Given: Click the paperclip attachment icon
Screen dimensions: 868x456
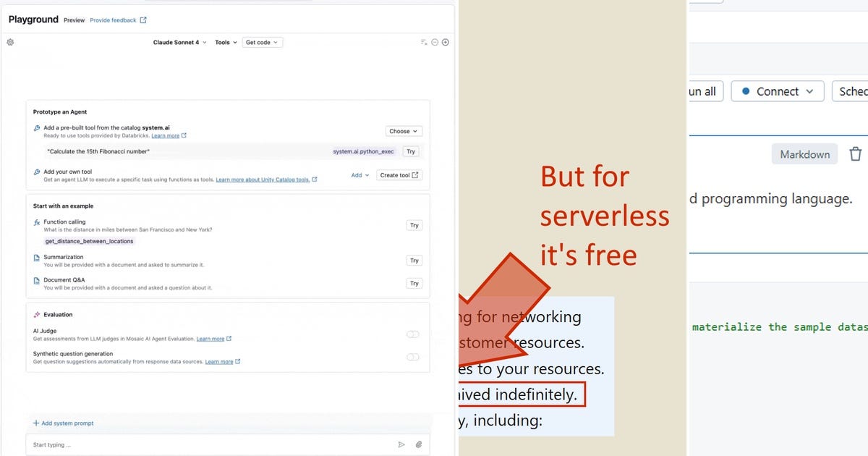Looking at the screenshot, I should pos(418,444).
